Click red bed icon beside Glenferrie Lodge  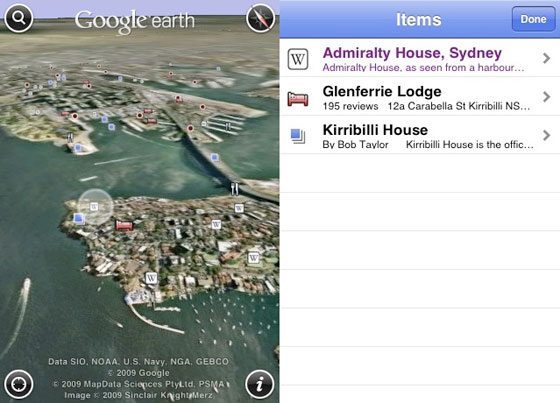coord(298,99)
